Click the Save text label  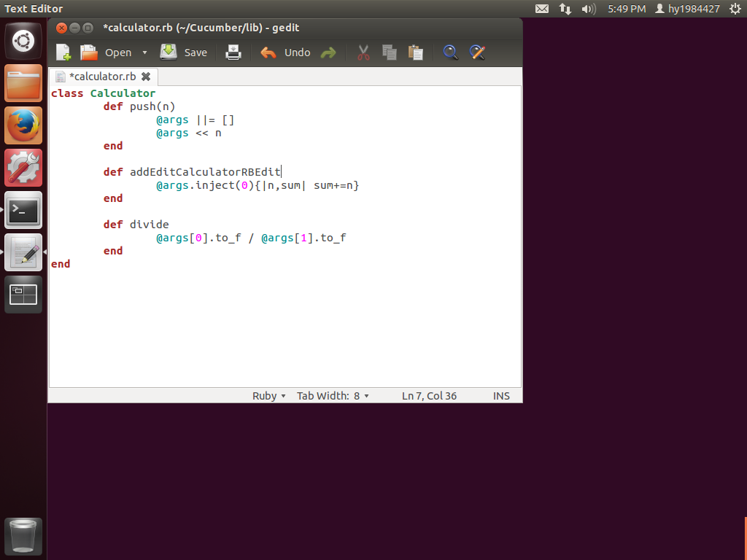196,52
